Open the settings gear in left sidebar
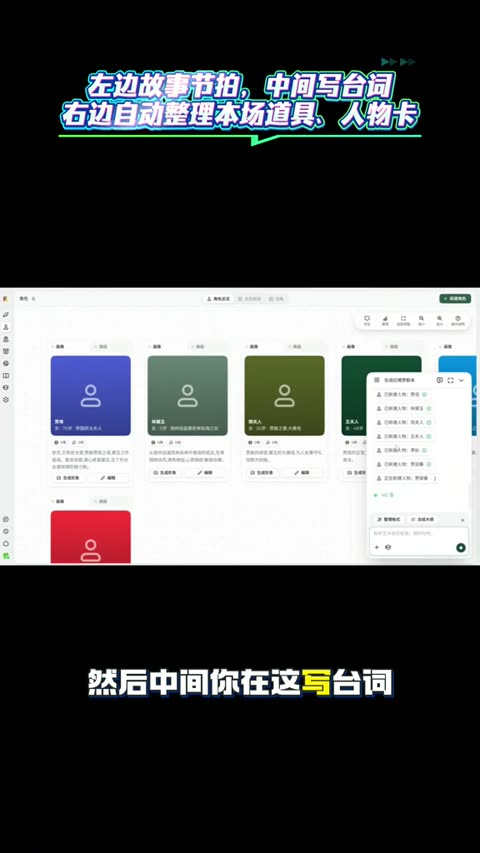This screenshot has height=853, width=480. (x=6, y=399)
